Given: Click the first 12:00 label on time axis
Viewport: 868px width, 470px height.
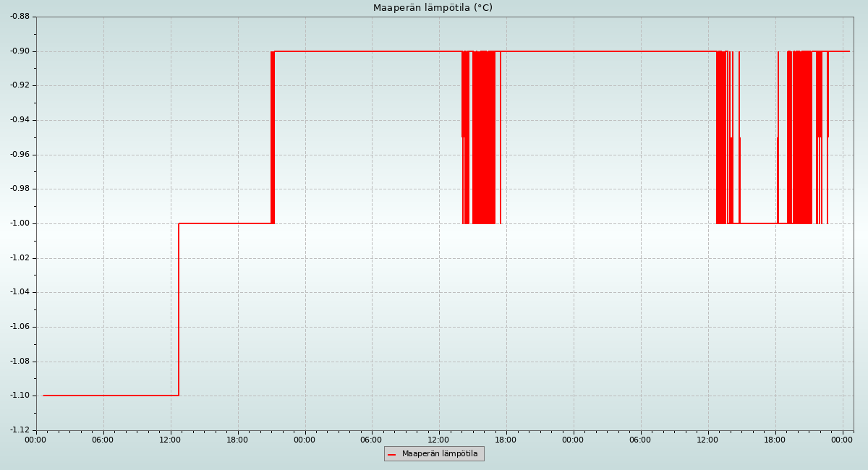Looking at the screenshot, I should 170,440.
